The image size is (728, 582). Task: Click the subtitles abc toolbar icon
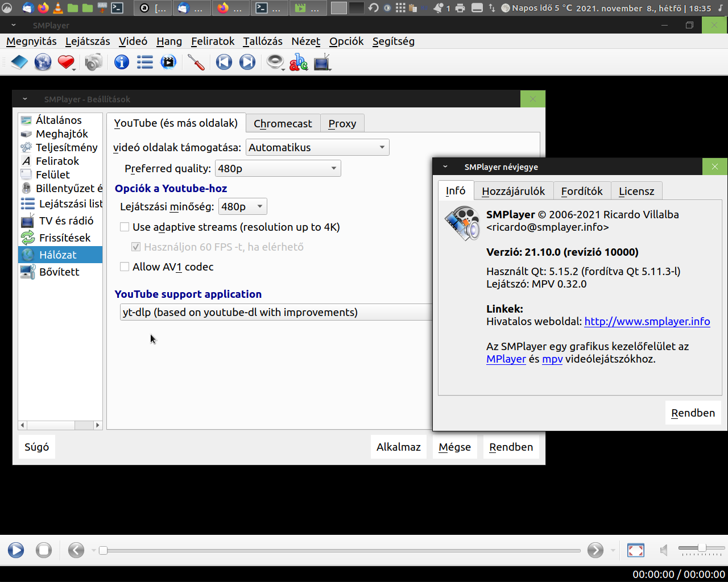(299, 62)
